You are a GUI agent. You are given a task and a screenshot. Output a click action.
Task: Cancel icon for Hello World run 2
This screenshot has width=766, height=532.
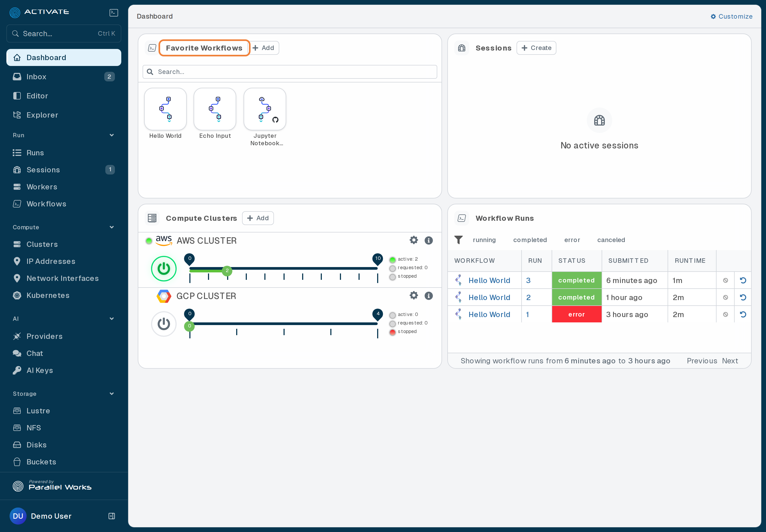[725, 297]
